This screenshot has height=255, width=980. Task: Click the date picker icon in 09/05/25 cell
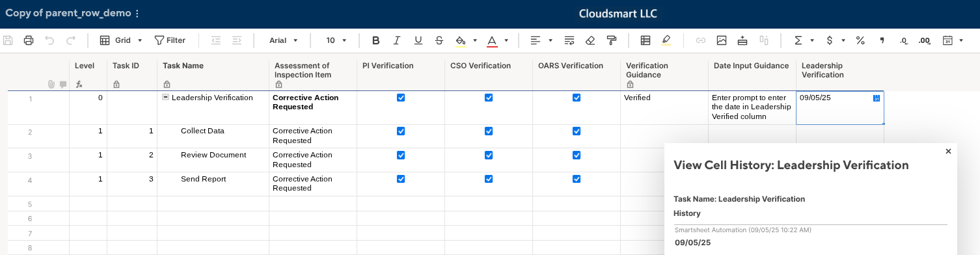pos(876,98)
